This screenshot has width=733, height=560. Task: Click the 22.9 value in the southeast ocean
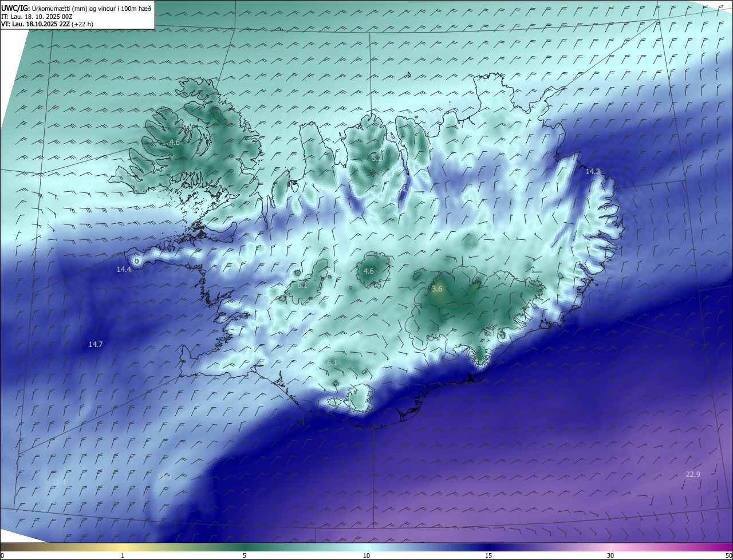[693, 474]
